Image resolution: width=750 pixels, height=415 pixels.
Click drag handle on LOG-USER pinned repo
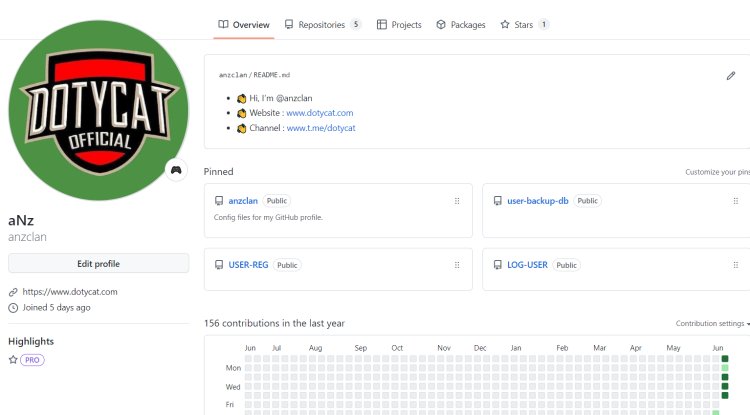[x=736, y=265]
